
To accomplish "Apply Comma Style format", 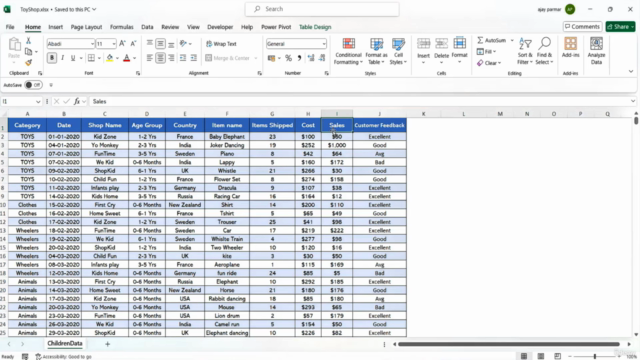I will coord(299,58).
